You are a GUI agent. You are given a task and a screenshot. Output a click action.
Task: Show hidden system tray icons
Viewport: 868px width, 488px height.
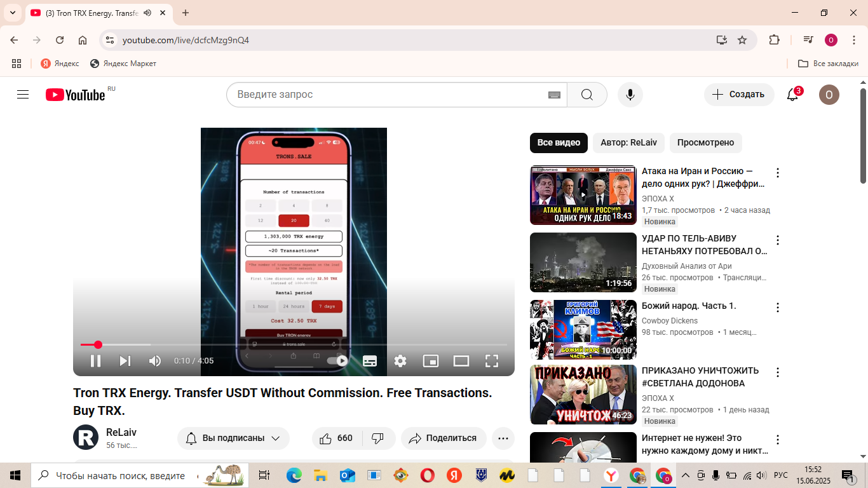point(686,475)
